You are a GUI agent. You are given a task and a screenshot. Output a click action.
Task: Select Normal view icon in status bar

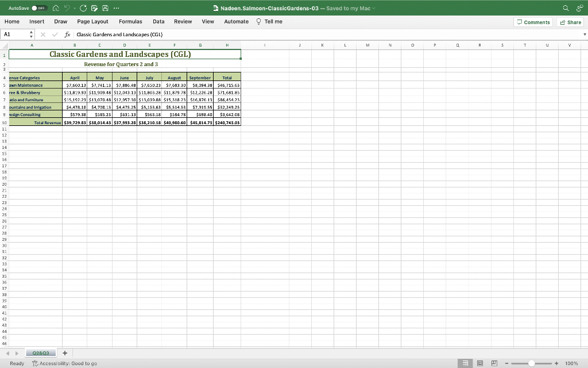click(465, 363)
